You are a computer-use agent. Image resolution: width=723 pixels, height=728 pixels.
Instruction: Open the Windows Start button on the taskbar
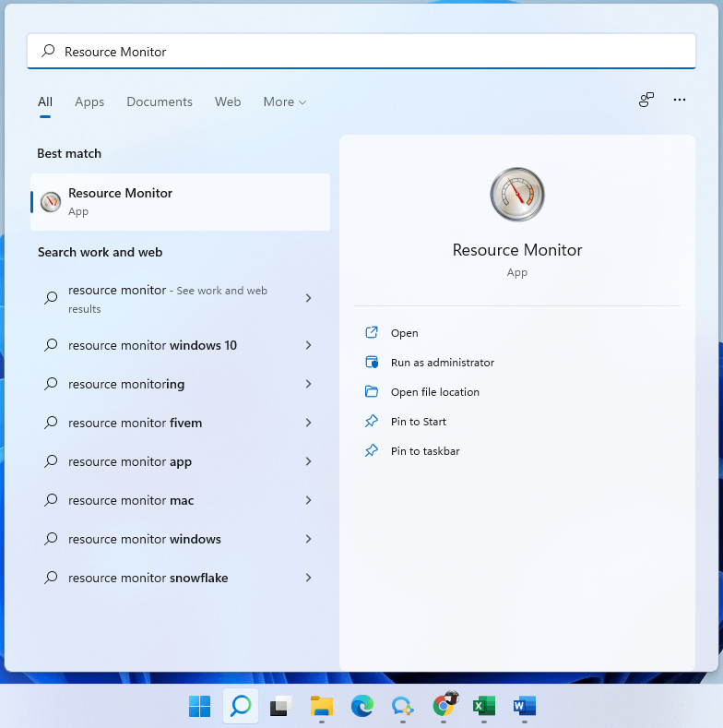point(199,706)
